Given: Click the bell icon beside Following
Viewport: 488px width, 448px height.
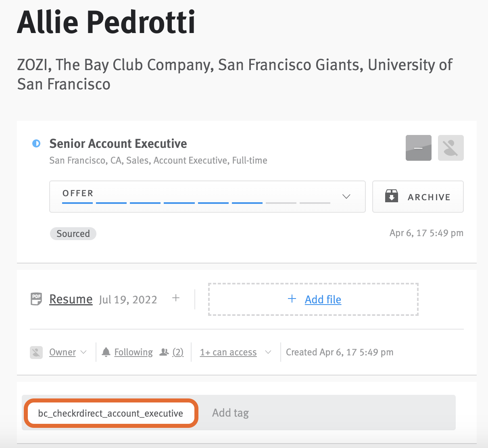Looking at the screenshot, I should [x=106, y=352].
